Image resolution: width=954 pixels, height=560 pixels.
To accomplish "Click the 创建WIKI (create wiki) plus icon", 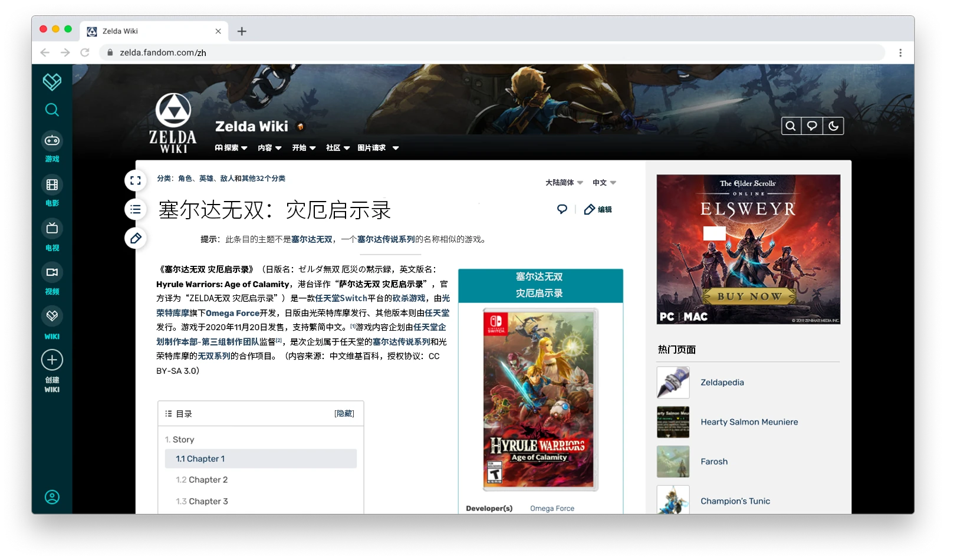I will coord(52,360).
